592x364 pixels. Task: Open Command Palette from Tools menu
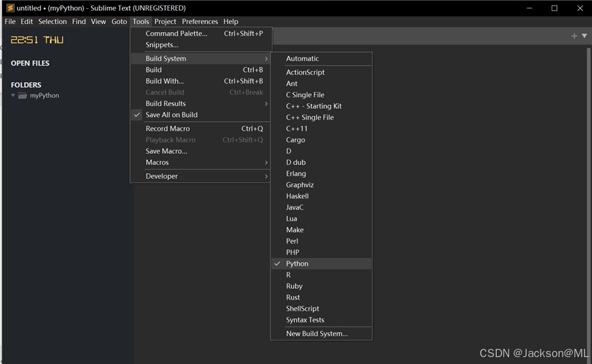coord(201,34)
